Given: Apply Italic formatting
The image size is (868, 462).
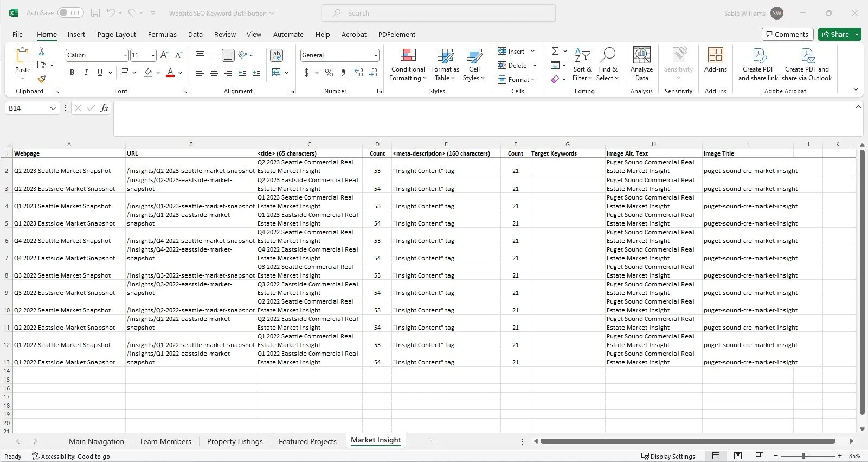Looking at the screenshot, I should [86, 73].
